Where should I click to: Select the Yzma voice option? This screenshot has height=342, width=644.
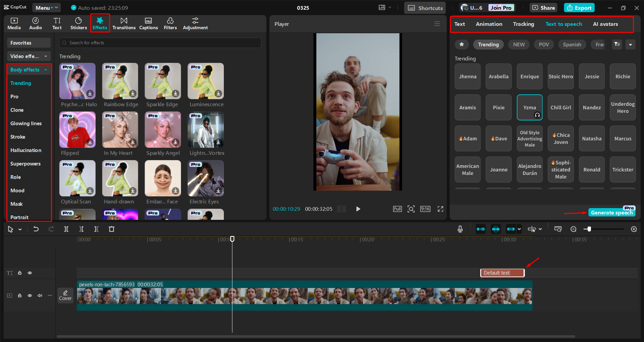point(530,107)
